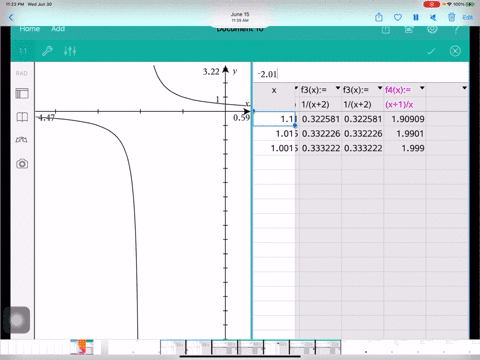Open the Add menu
Image resolution: width=480 pixels, height=360 pixels.
58,29
